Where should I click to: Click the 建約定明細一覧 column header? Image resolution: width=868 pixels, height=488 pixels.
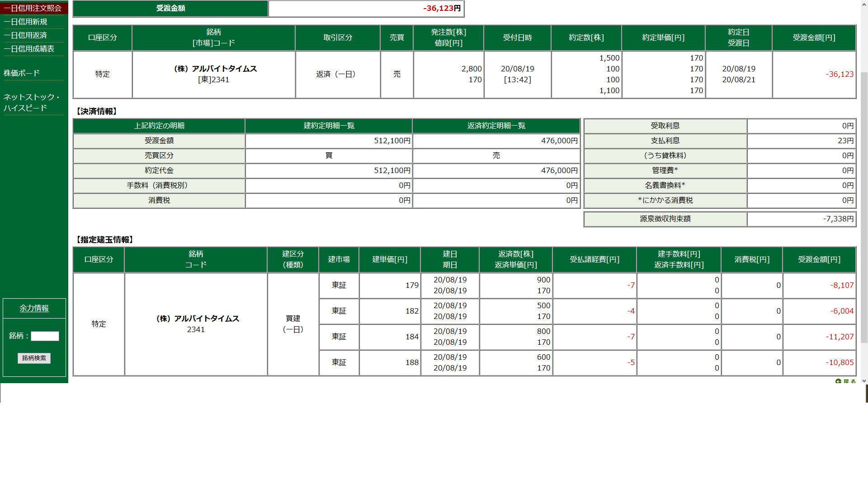(329, 126)
